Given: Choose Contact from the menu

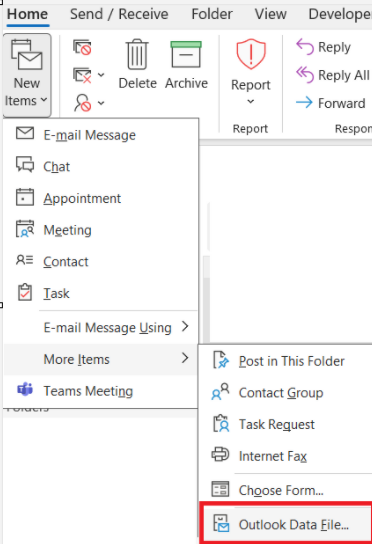Looking at the screenshot, I should (x=101, y=261).
